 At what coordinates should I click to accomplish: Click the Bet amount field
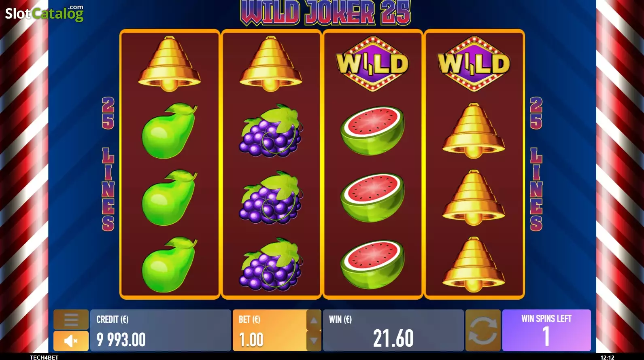tap(270, 330)
